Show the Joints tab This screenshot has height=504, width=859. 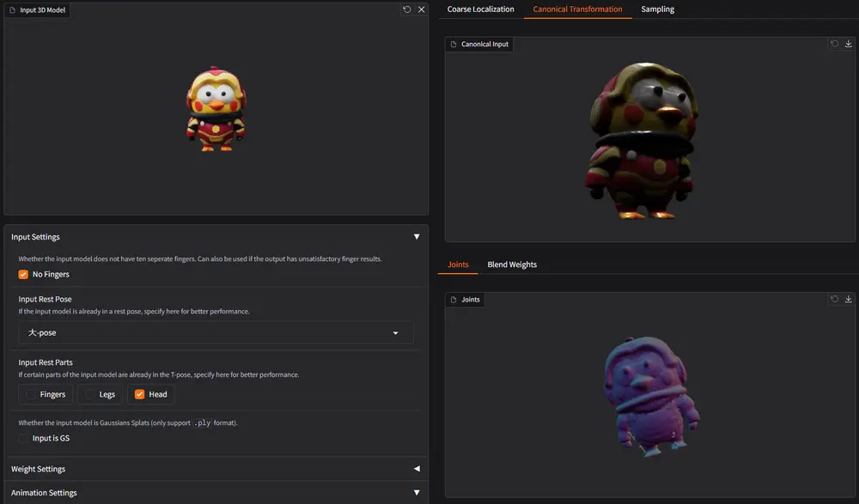coord(458,264)
